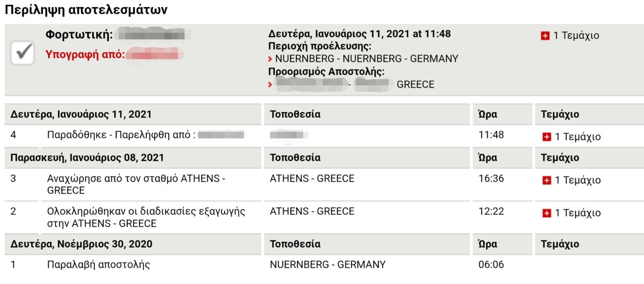
Task: Select the "Δευτέρα, Νοέμβριος 30, 2020" date header
Action: (x=81, y=244)
